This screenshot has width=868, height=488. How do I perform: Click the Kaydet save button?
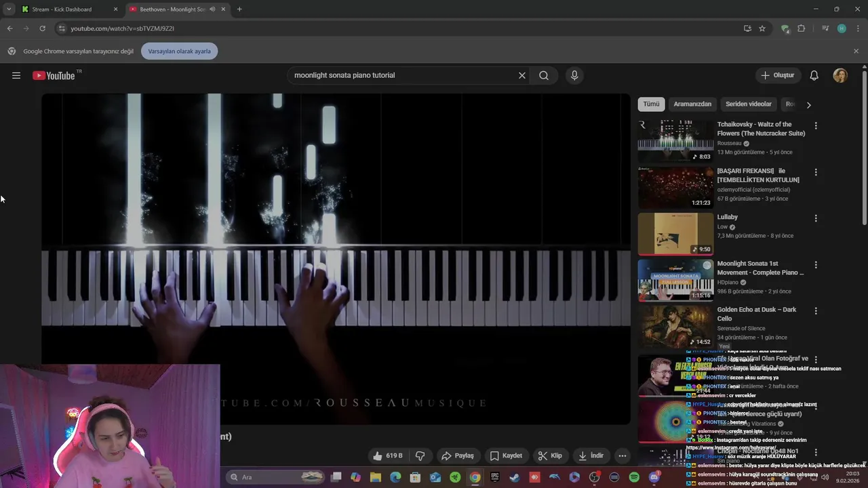coord(507,455)
